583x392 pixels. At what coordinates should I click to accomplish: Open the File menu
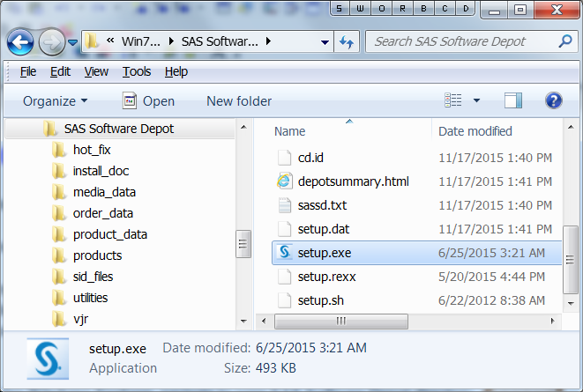(x=27, y=71)
